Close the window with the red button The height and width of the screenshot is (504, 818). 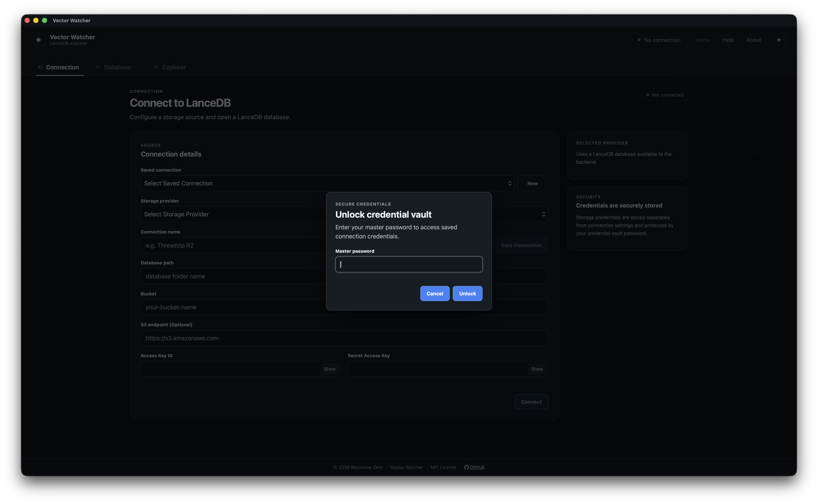click(x=27, y=20)
